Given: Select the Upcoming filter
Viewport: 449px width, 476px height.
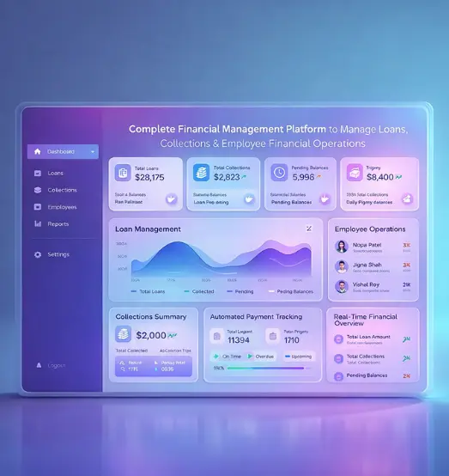Looking at the screenshot, I should 299,357.
